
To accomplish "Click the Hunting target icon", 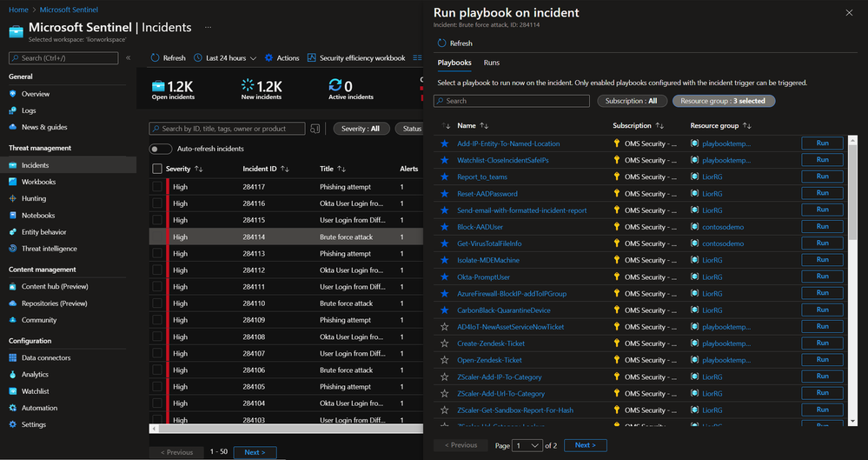I will (13, 198).
